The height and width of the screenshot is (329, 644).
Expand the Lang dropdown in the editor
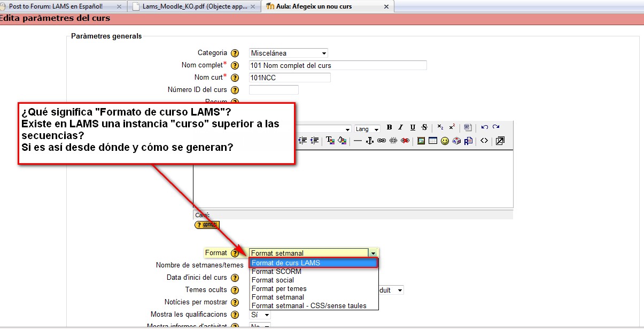click(x=367, y=129)
